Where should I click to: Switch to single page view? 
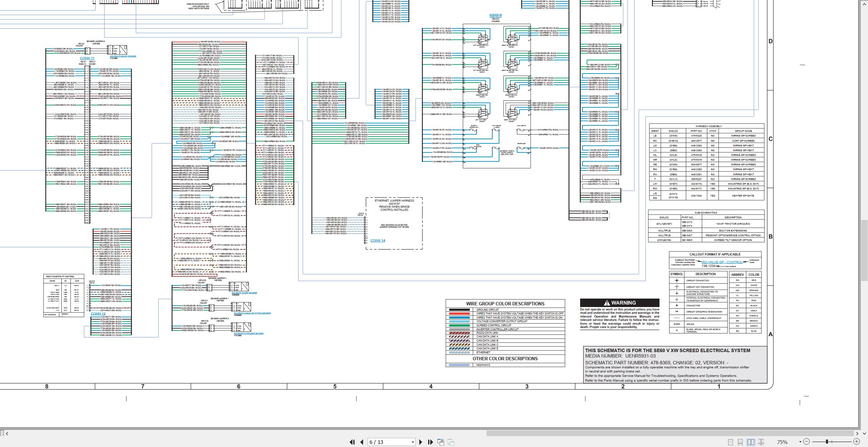(x=731, y=442)
